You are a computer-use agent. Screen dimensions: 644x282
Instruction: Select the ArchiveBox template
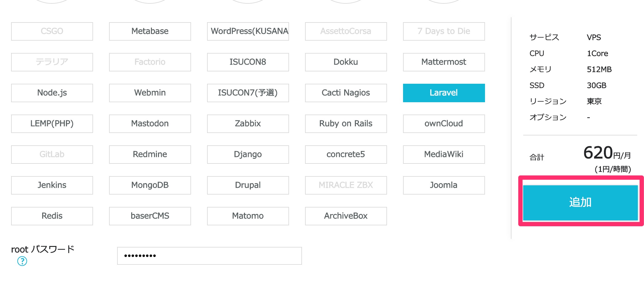point(346,216)
